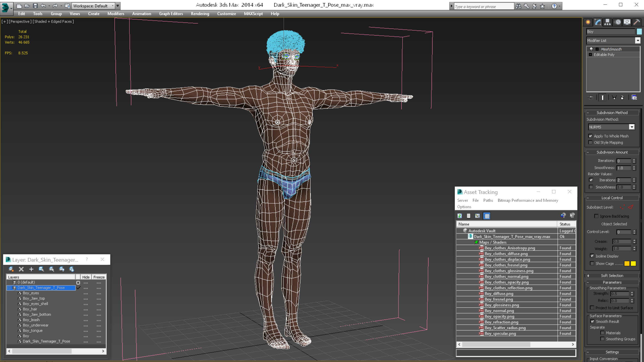This screenshot has height=362, width=644.
Task: Enable Render Values Smoothness checkbox
Action: point(591,187)
